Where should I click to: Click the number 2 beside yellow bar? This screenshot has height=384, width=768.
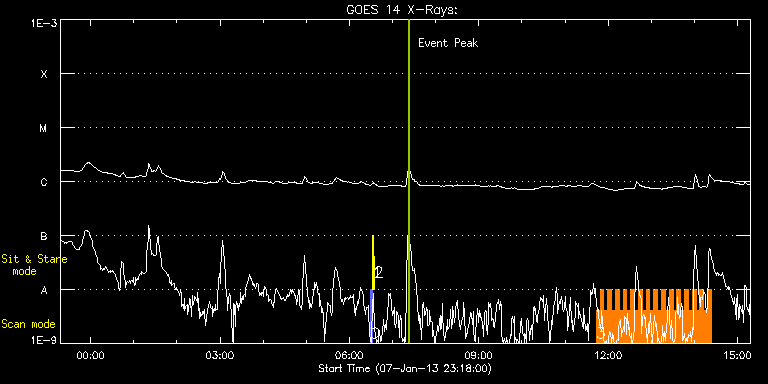tap(379, 273)
